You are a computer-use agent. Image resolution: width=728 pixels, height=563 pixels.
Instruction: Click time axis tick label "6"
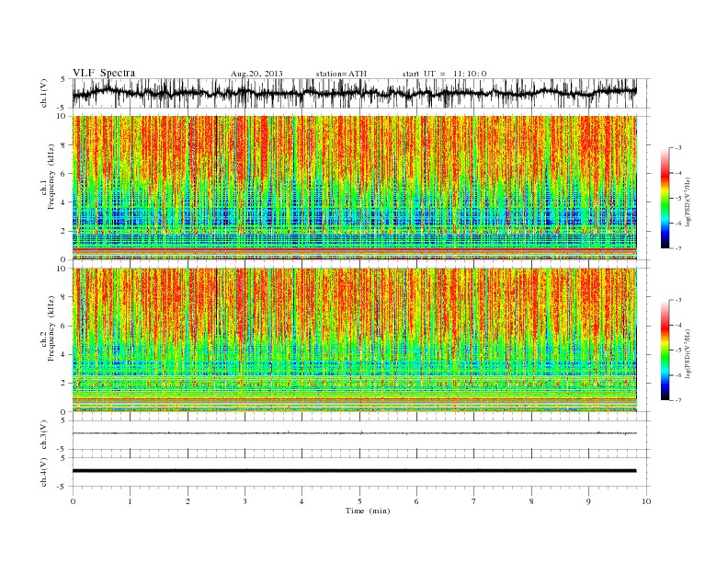click(x=416, y=501)
